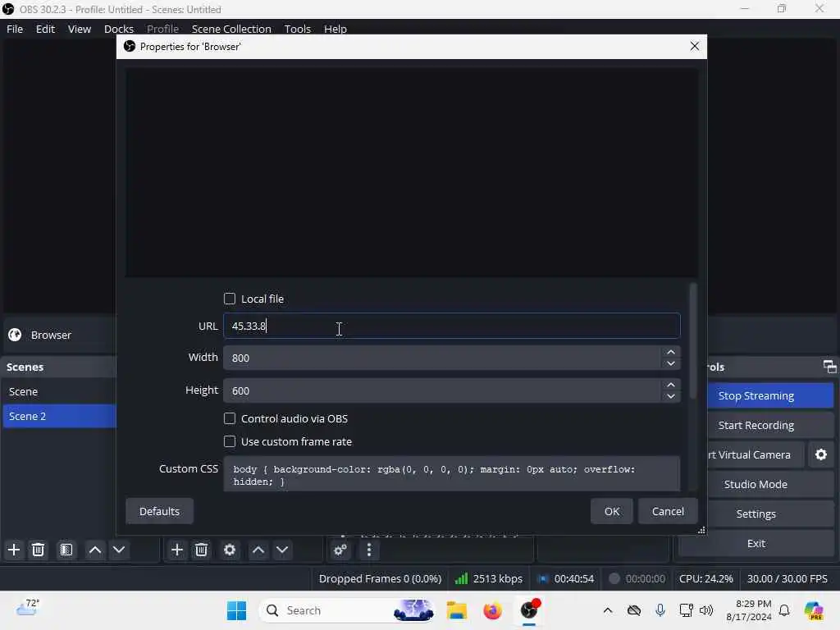Open File Explorer from taskbar
This screenshot has width=840, height=630.
click(x=457, y=610)
